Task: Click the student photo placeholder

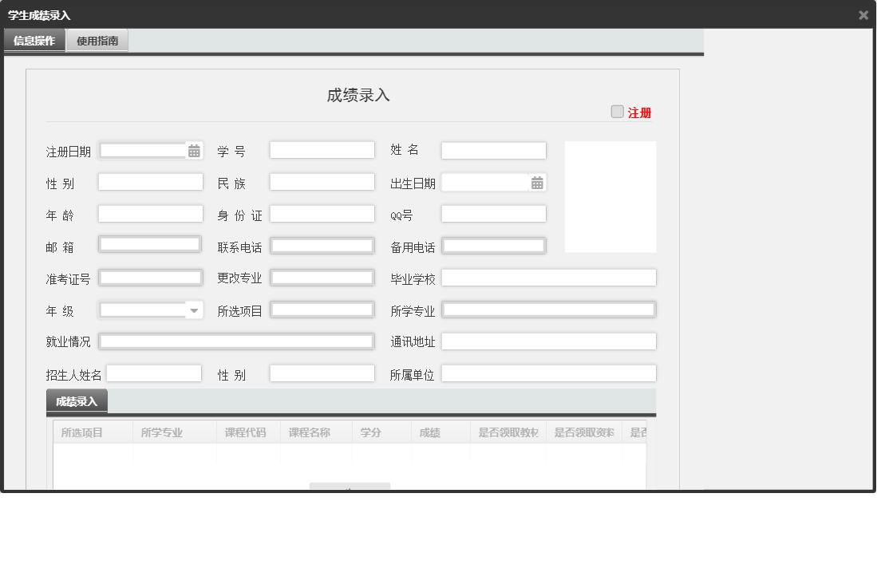Action: 610,197
